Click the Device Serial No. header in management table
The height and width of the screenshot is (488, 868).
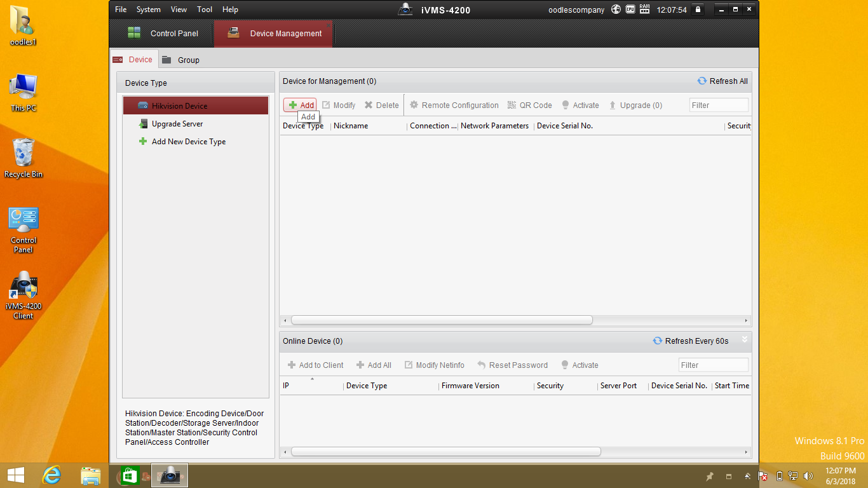pos(565,126)
